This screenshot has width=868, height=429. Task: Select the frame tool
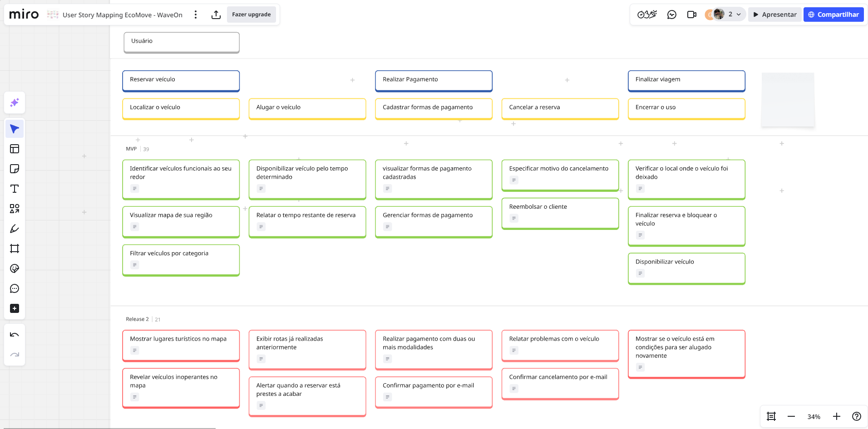click(15, 249)
